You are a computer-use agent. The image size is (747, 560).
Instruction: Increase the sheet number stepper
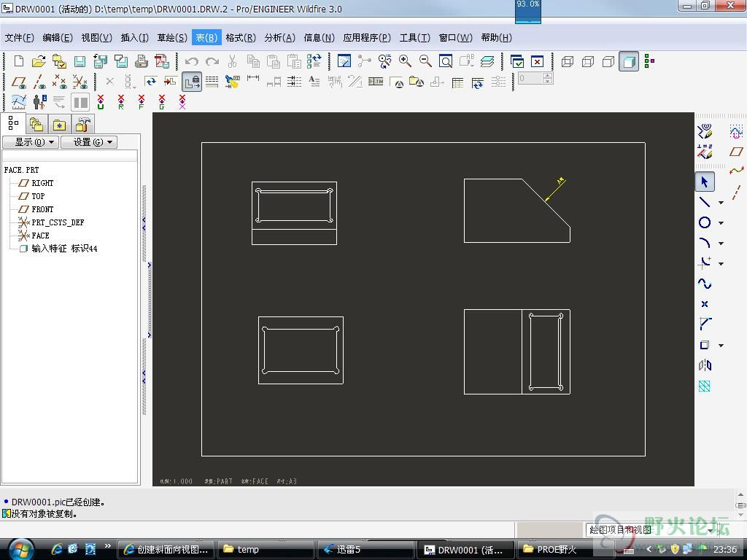click(548, 75)
